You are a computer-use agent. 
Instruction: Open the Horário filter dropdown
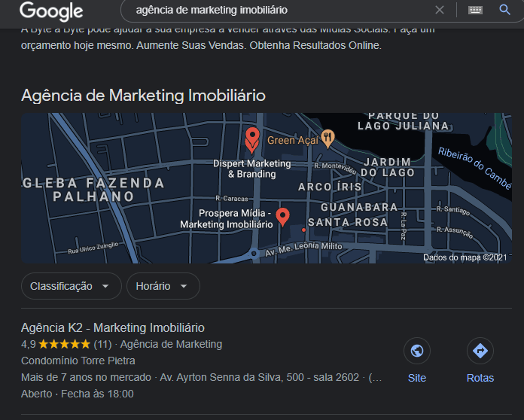coord(163,286)
